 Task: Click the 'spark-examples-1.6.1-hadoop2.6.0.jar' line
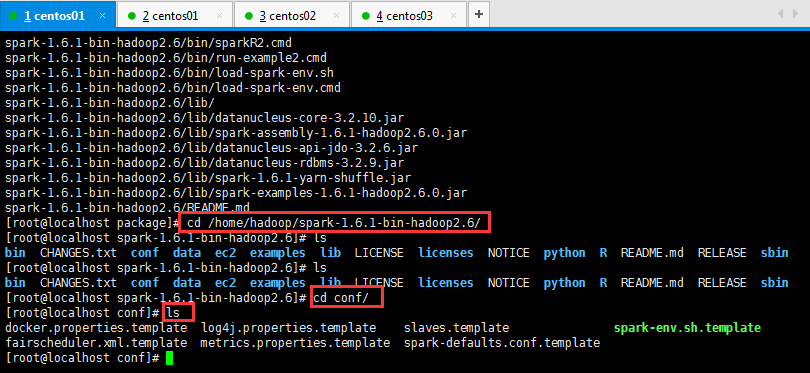[x=236, y=193]
